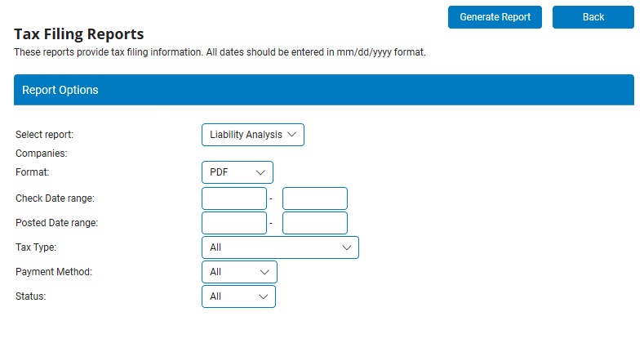Image resolution: width=644 pixels, height=343 pixels.
Task: Click the Report Options section header
Action: pyautogui.click(x=323, y=90)
